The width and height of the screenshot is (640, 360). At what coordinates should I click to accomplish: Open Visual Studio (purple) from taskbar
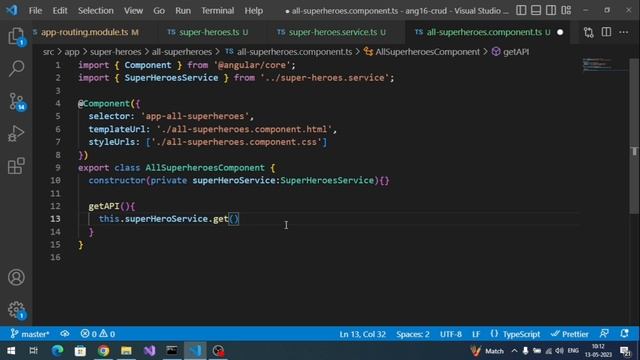pyautogui.click(x=149, y=351)
